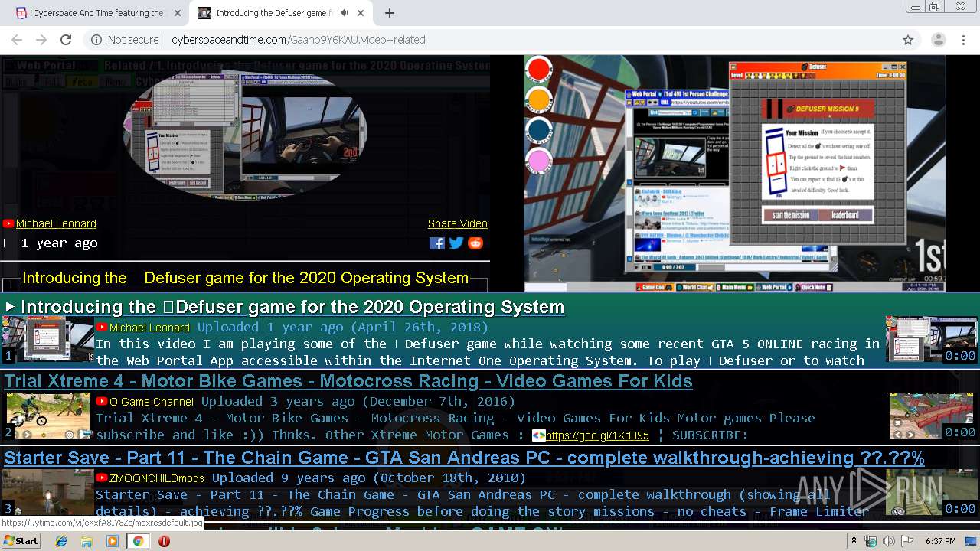The height and width of the screenshot is (551, 980).
Task: Click the Chrome icon in the taskbar
Action: pos(138,540)
